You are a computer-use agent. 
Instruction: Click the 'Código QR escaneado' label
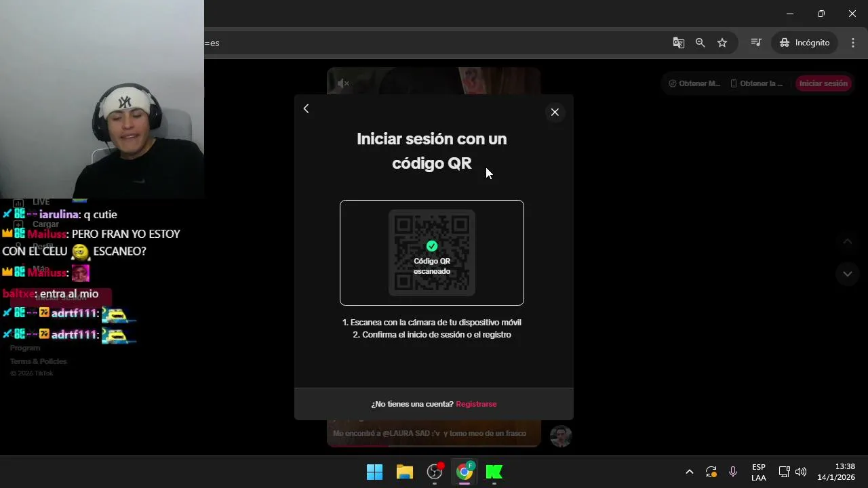(432, 266)
